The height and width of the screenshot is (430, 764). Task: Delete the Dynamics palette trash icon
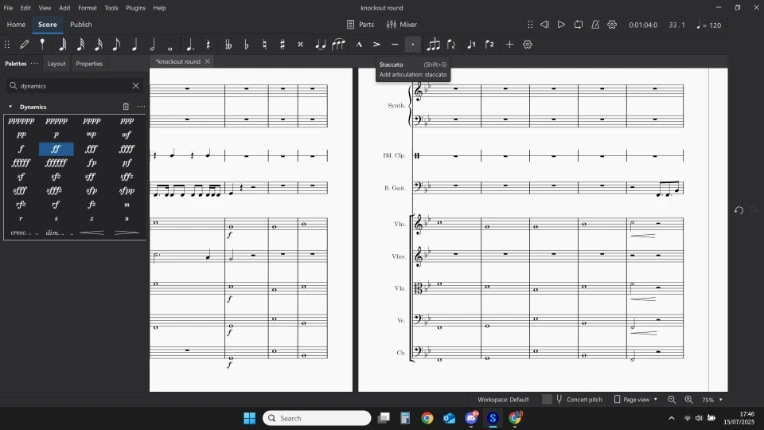(126, 107)
